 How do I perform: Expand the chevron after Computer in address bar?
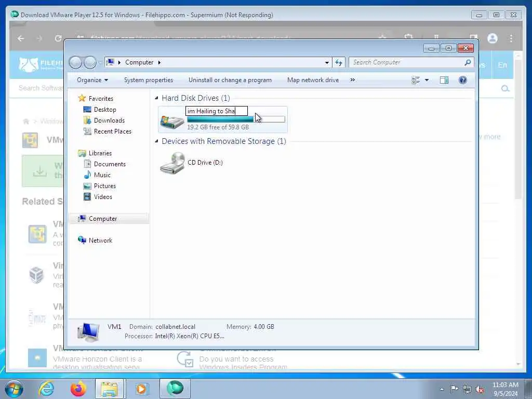[x=159, y=62]
